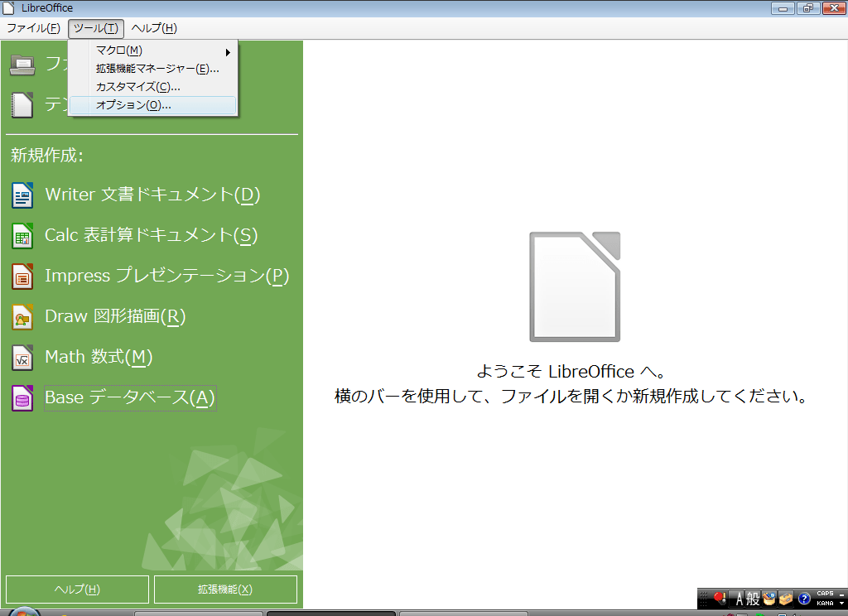Choose カスタマイズ(C)... menu entry
The width and height of the screenshot is (848, 616).
pyautogui.click(x=153, y=87)
